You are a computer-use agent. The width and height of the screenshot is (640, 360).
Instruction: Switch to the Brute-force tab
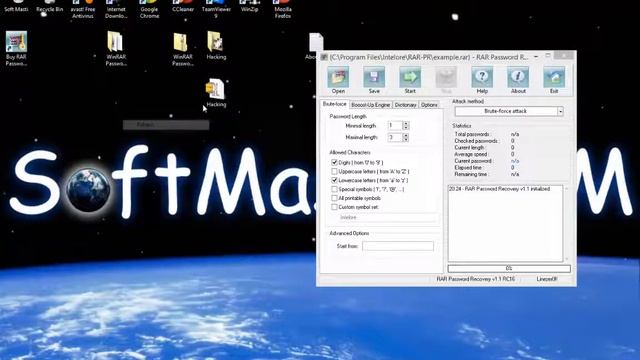coord(334,104)
